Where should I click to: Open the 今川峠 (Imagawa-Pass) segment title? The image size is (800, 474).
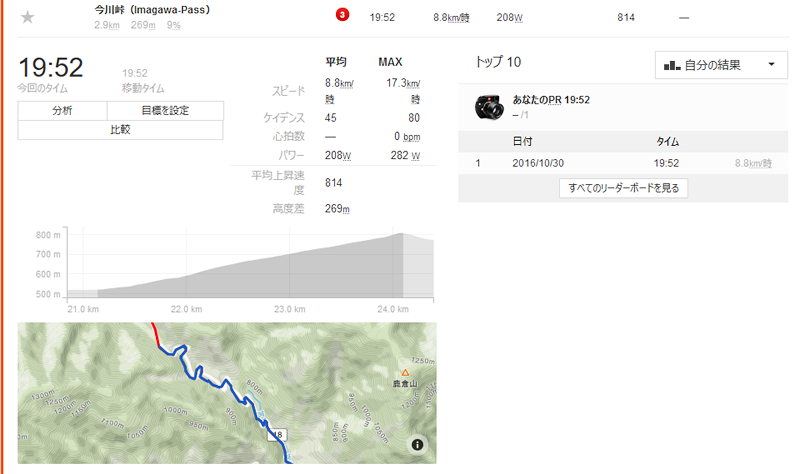(x=152, y=10)
